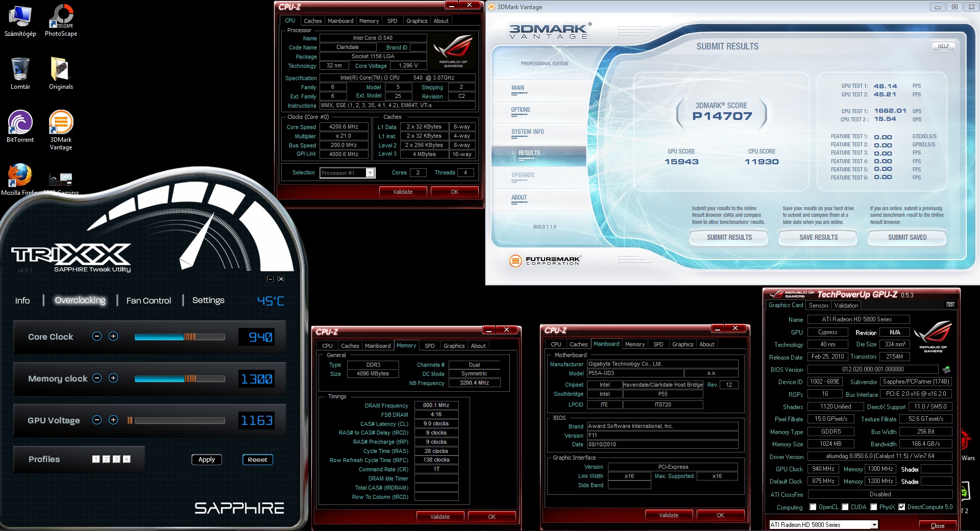Viewport: 980px width, 531px height.
Task: Open the Processor #1 selection dropdown in CPU-Z
Action: [x=371, y=173]
